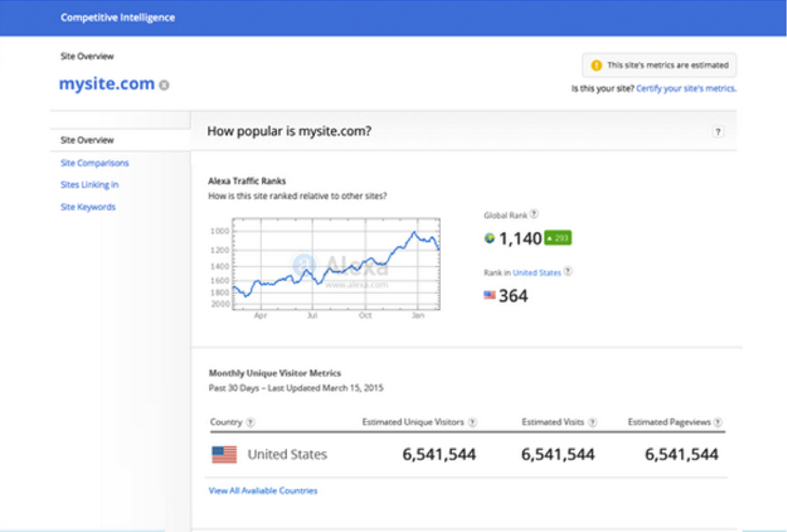The height and width of the screenshot is (532, 787).
Task: Click This site's metrics are estimated notice
Action: pos(659,65)
